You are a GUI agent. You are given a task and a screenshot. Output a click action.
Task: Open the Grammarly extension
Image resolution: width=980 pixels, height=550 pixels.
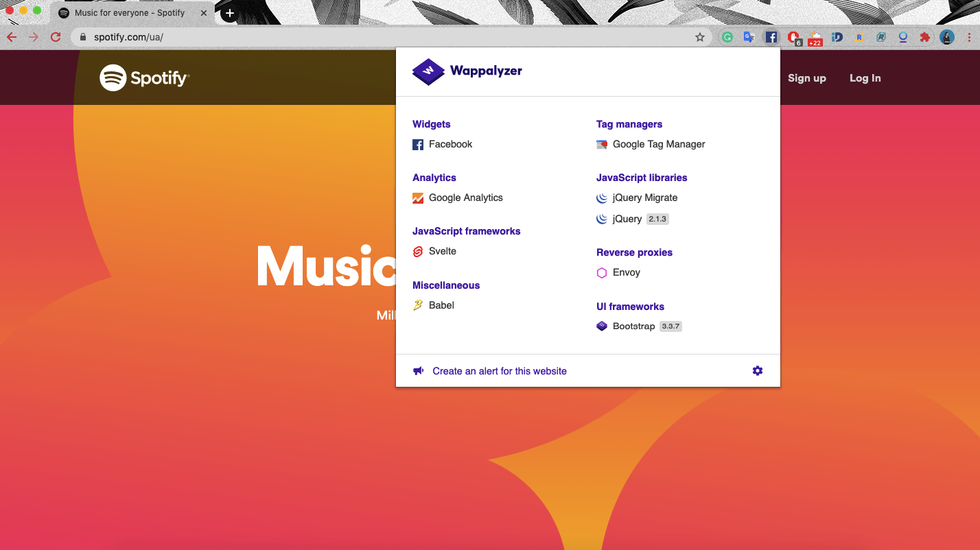click(727, 37)
